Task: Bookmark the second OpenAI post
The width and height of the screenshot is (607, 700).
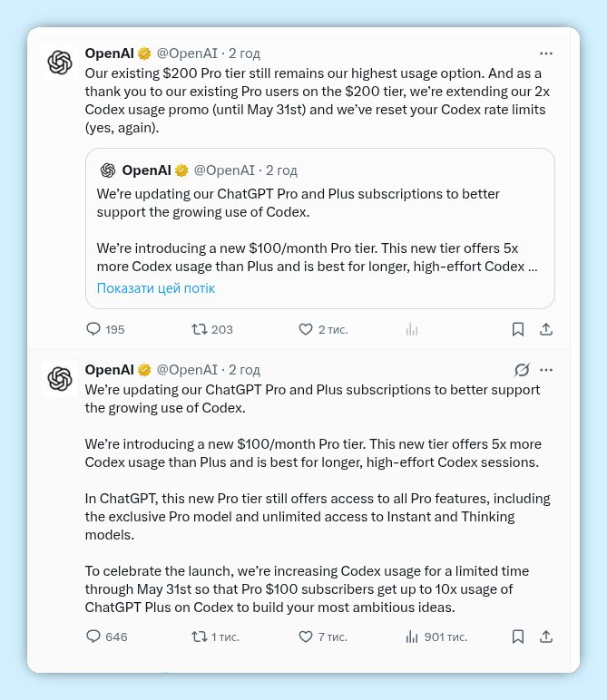Action: coord(517,637)
